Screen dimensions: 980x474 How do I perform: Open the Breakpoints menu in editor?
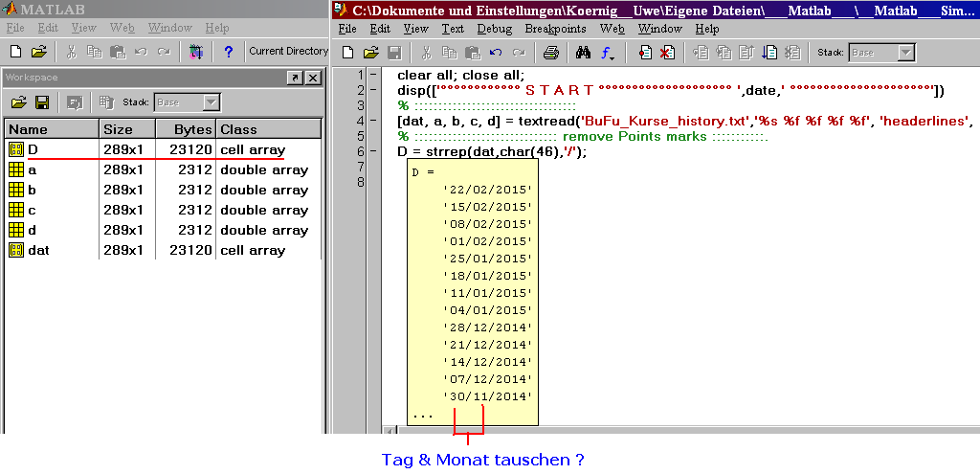tap(556, 29)
